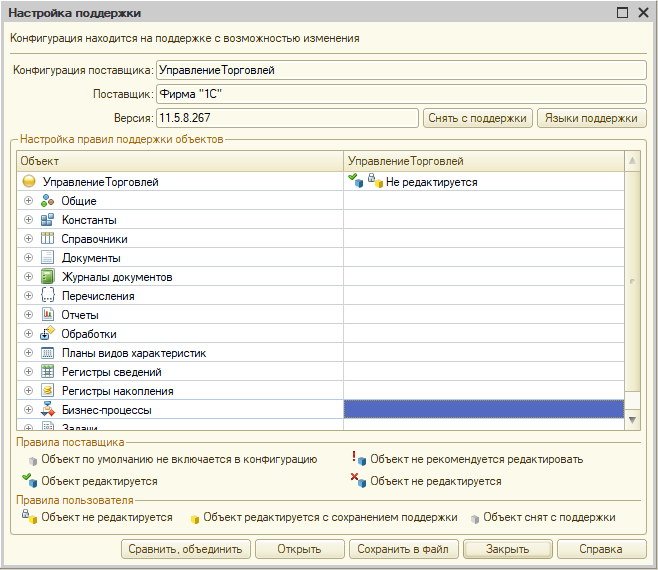
Task: Select the Журналы документов label
Action: pyautogui.click(x=117, y=277)
